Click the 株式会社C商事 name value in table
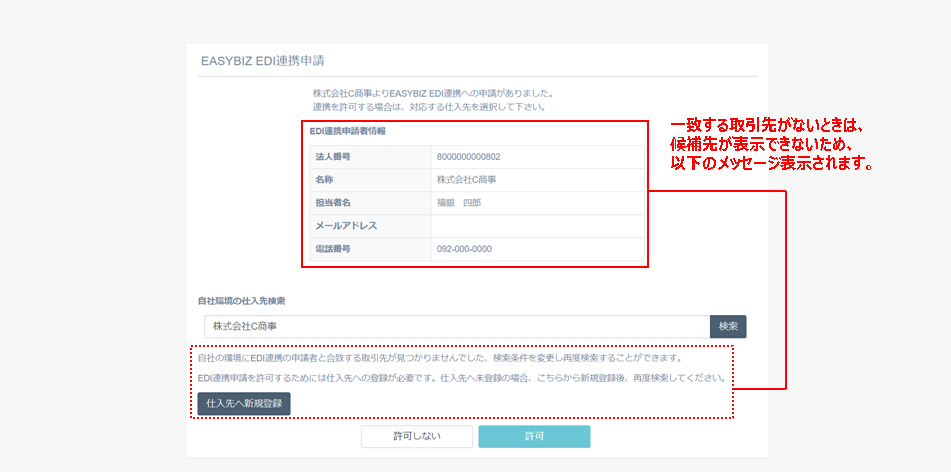The height and width of the screenshot is (472, 951). 466,180
